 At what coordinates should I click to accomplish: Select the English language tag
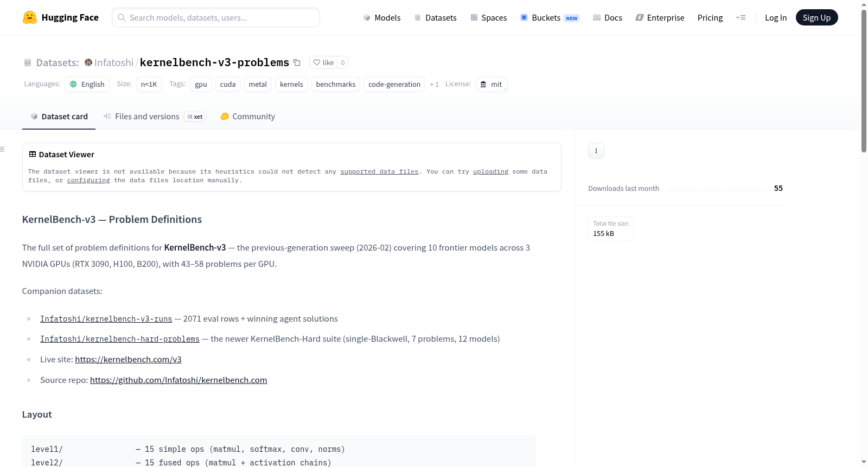pyautogui.click(x=87, y=84)
